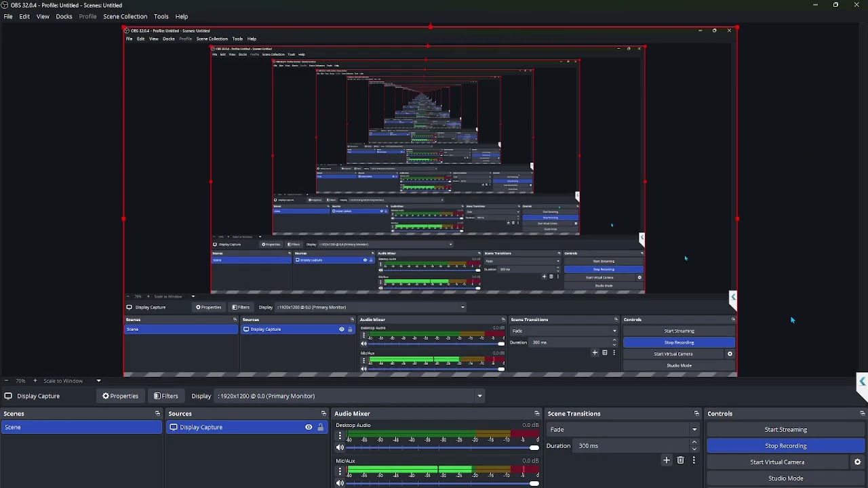Open the View menu
This screenshot has width=868, height=488.
[x=43, y=16]
